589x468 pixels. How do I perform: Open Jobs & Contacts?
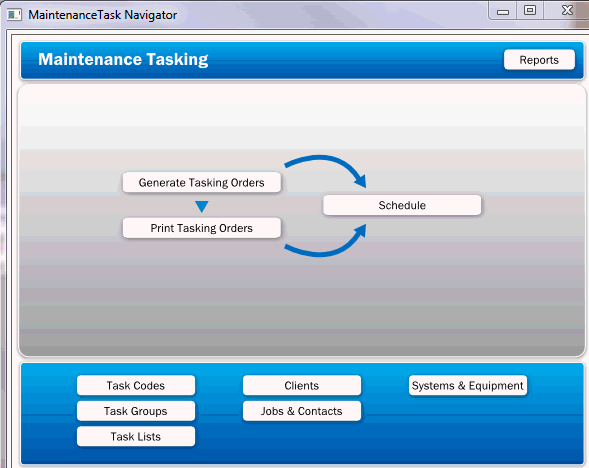(x=302, y=411)
